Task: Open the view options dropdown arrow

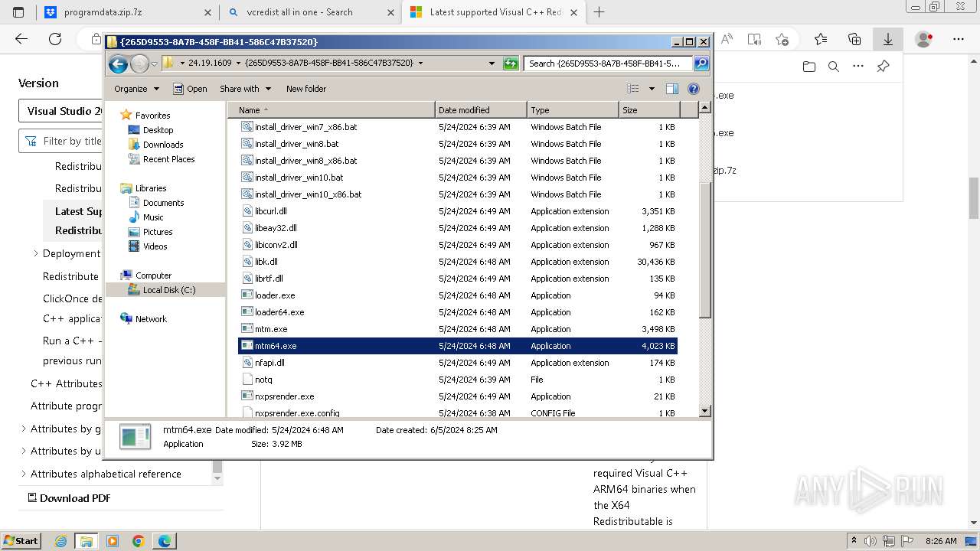Action: coord(652,89)
